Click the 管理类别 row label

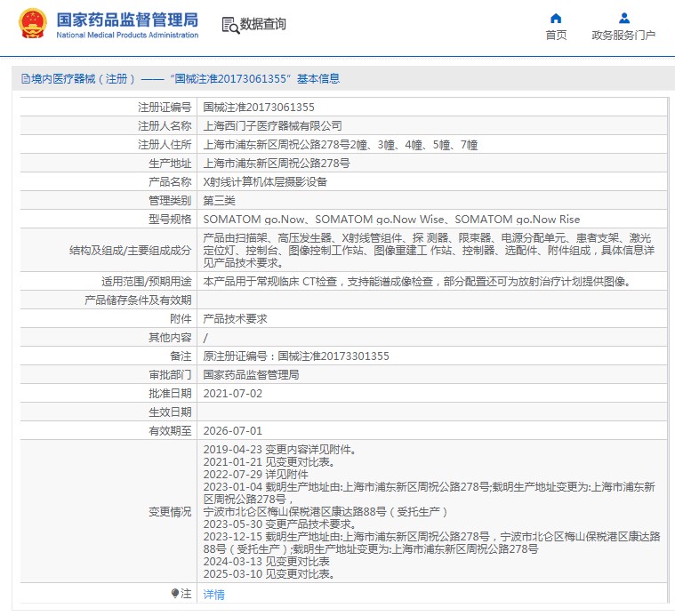(x=170, y=201)
